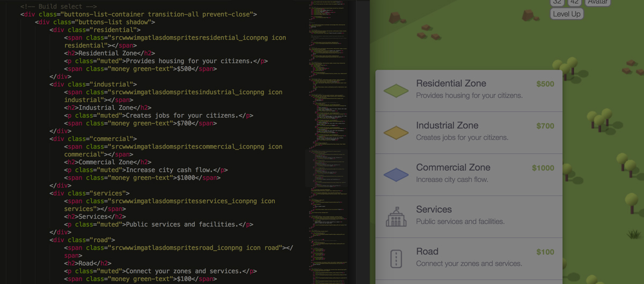The width and height of the screenshot is (644, 284).
Task: Click the h2 Residential Zone code line
Action: pos(109,53)
